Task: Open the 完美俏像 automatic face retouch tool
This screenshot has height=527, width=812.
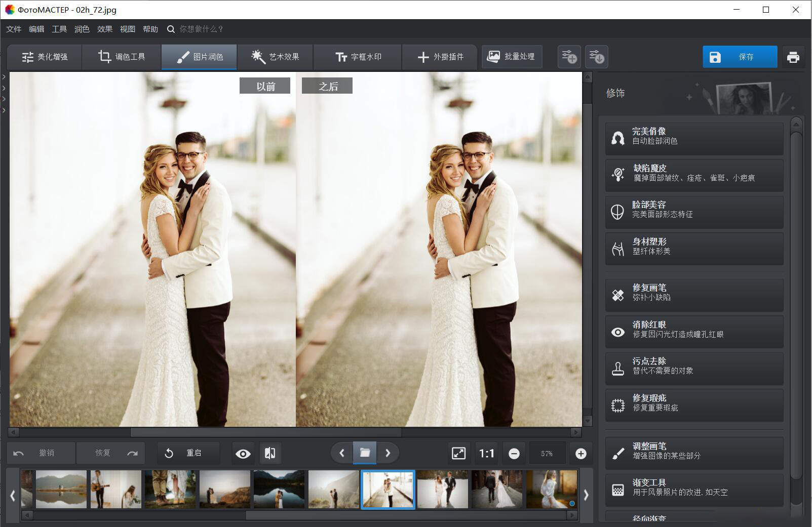Action: pyautogui.click(x=693, y=138)
